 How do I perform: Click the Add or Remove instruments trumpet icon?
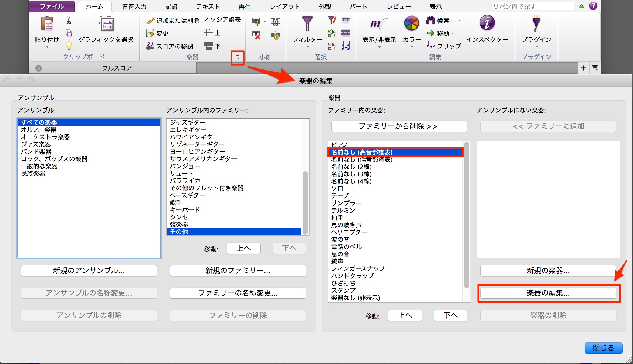[x=150, y=20]
